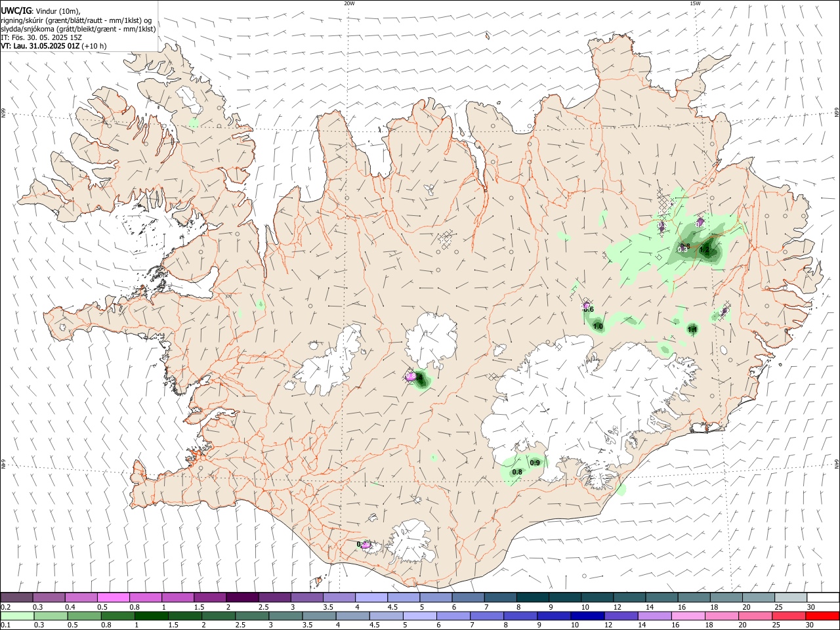Click the 'rigning/skúrir' legend description line
The width and height of the screenshot is (840, 630).
76,20
